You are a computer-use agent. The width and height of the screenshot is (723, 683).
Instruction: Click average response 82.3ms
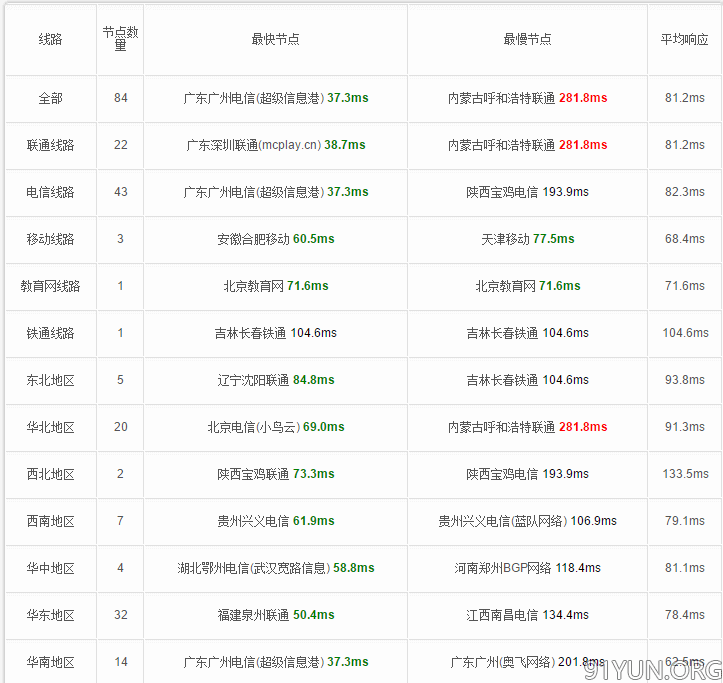684,192
